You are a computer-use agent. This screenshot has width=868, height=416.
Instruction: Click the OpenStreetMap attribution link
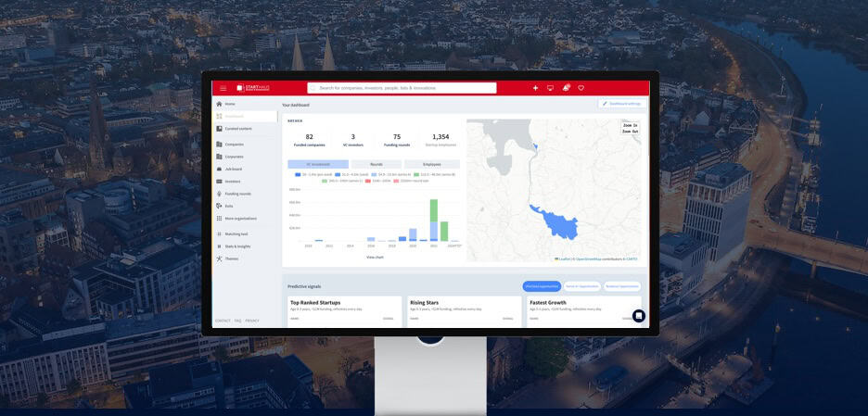pos(588,258)
